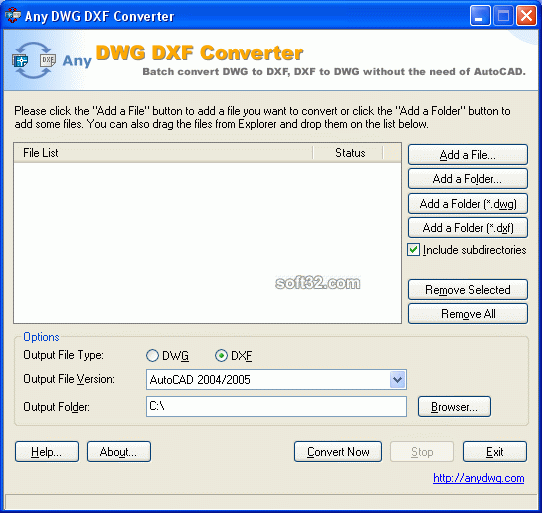Toggle Include subdirectories checkbox
Image resolution: width=542 pixels, height=513 pixels.
click(x=413, y=250)
